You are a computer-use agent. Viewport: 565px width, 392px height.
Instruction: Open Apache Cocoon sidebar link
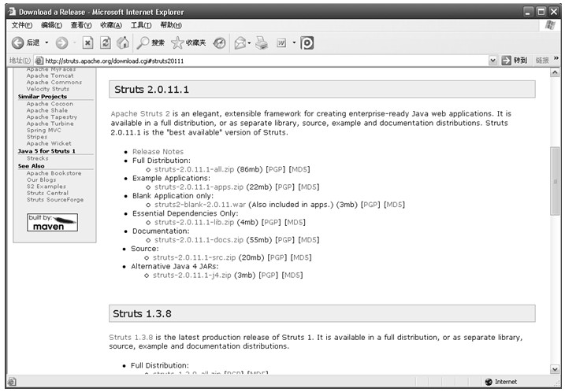coord(50,104)
